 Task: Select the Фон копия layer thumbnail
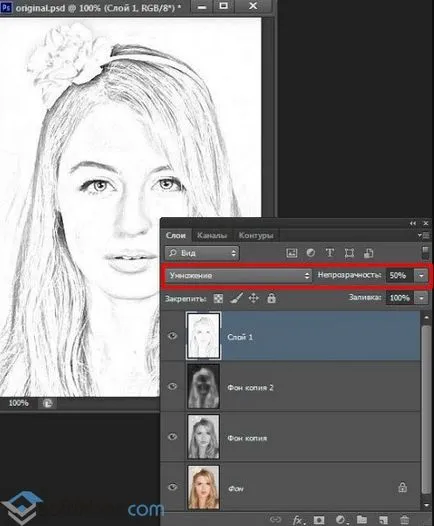tap(203, 437)
